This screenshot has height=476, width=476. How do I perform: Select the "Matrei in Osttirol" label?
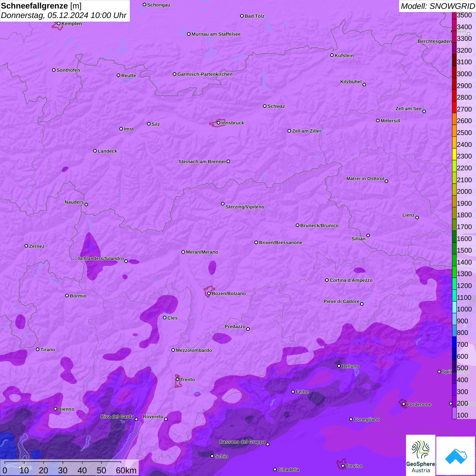click(x=365, y=178)
